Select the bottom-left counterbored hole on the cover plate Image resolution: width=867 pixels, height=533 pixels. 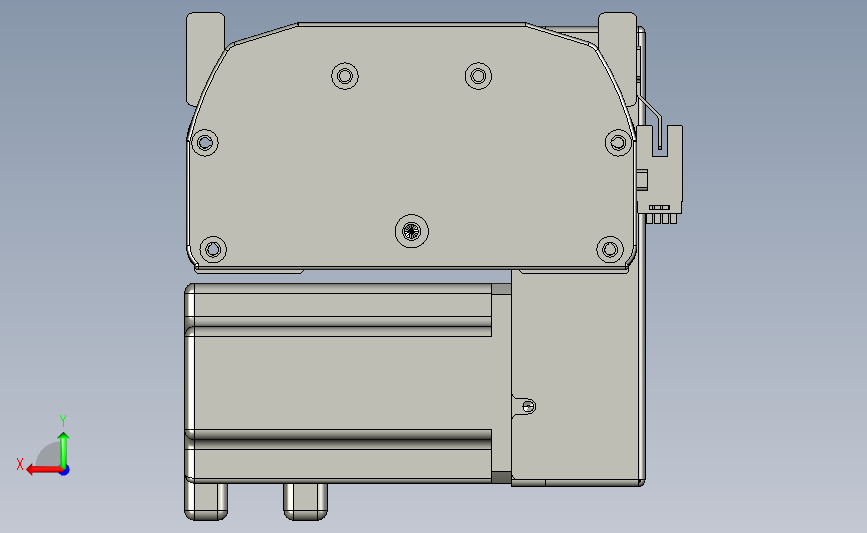tap(213, 249)
